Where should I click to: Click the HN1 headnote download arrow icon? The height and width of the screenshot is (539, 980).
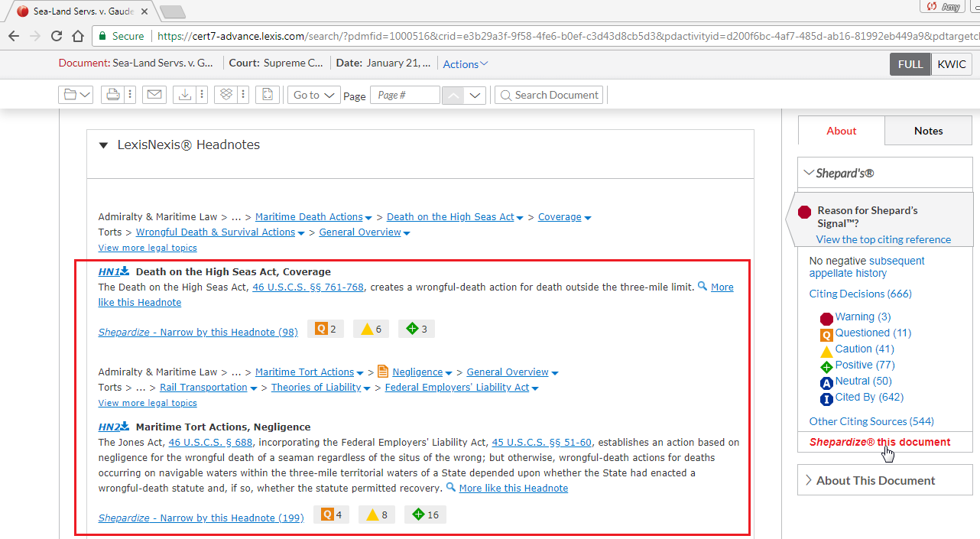[x=125, y=271]
